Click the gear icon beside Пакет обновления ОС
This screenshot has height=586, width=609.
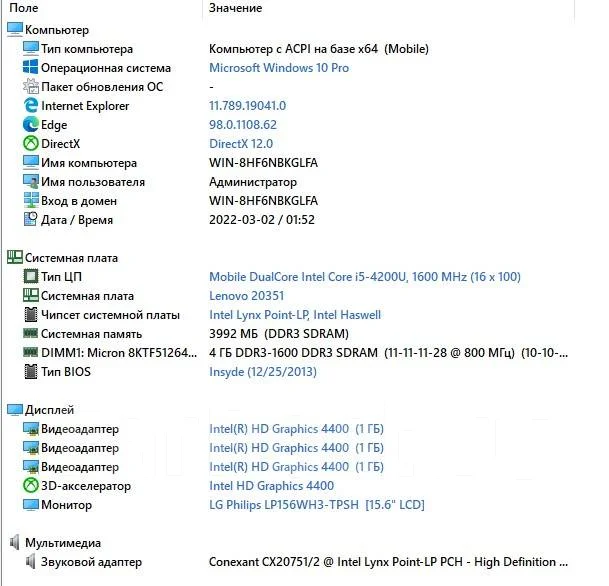tap(31, 87)
